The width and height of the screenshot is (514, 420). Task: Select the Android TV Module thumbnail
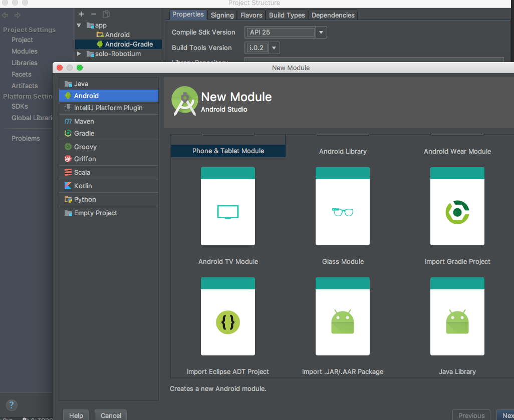point(228,206)
